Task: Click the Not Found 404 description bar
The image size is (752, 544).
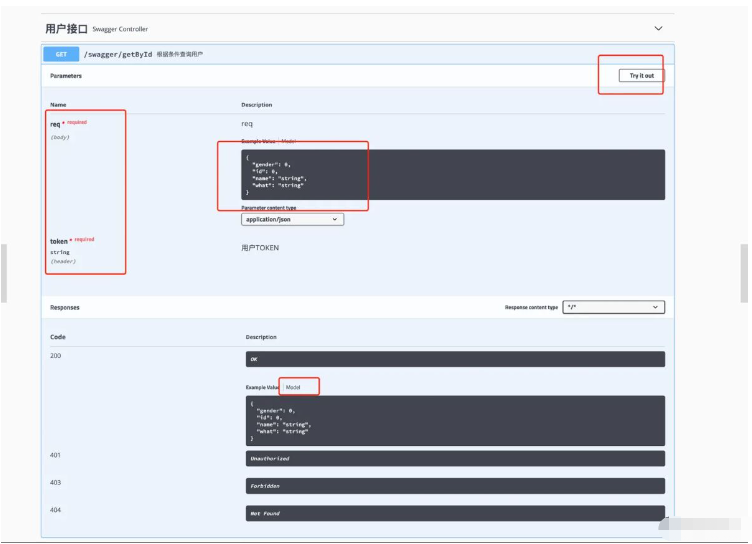Action: coord(454,513)
